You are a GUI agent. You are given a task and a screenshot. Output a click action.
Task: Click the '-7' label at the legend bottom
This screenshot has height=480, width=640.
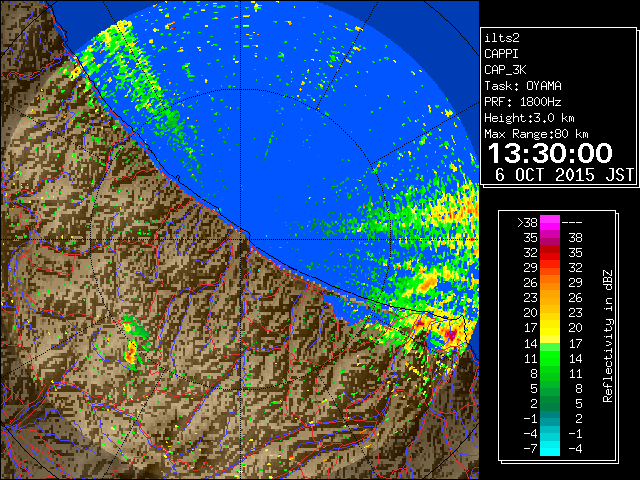coord(530,449)
